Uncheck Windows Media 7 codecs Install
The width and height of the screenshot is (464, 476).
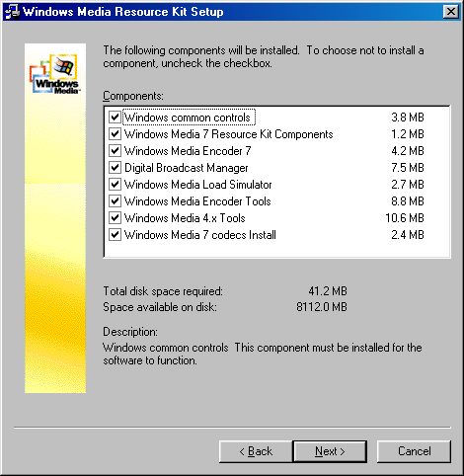click(115, 235)
